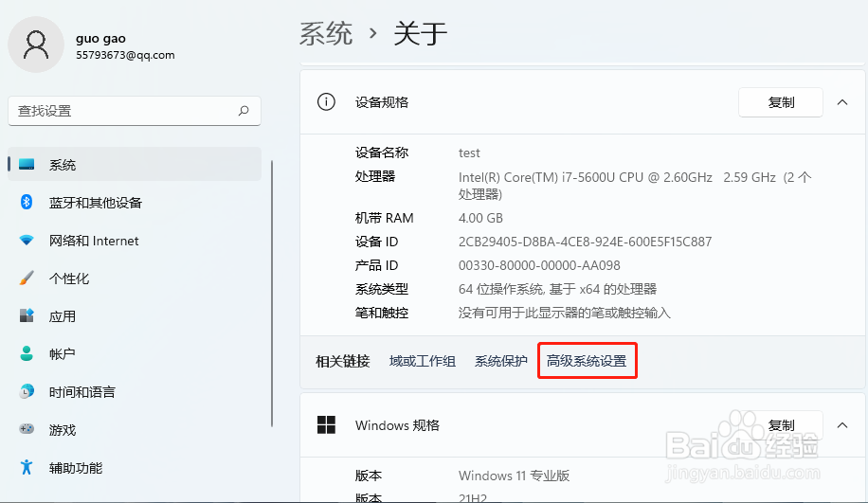Click the device name value test
Viewport: 868px width, 503px height.
coord(469,153)
